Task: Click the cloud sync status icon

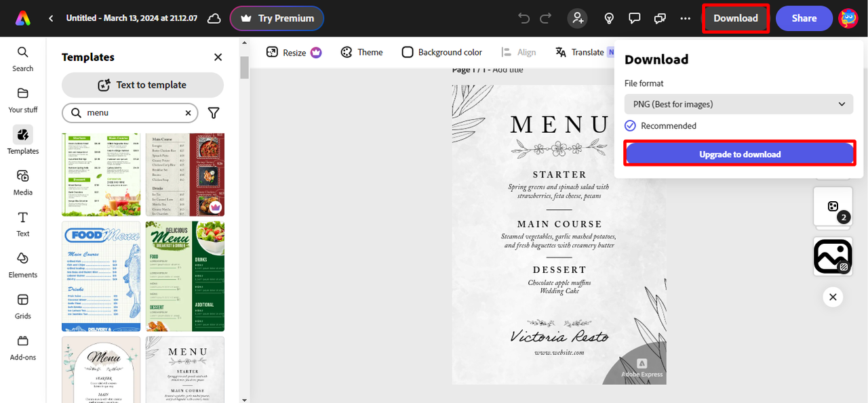Action: 214,18
